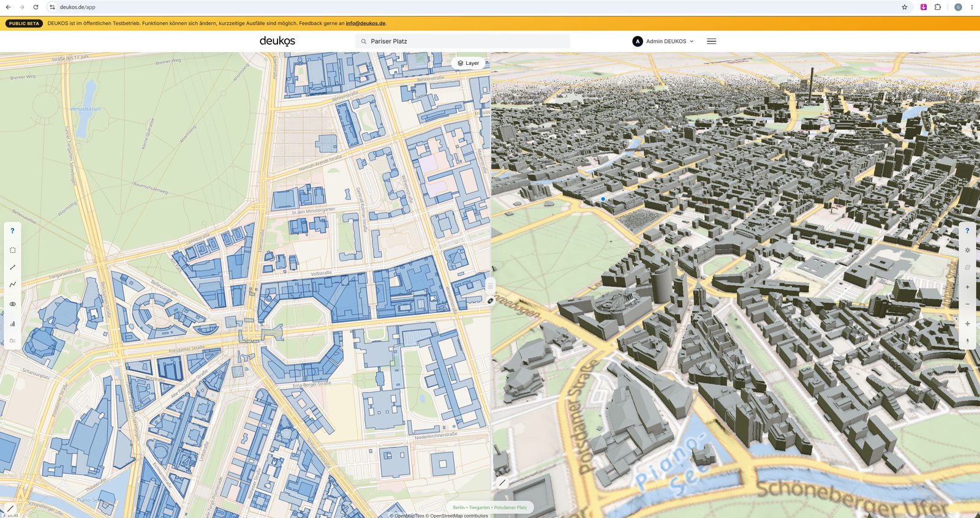Click the Layer stack icon
This screenshot has height=518, width=980.
click(461, 63)
